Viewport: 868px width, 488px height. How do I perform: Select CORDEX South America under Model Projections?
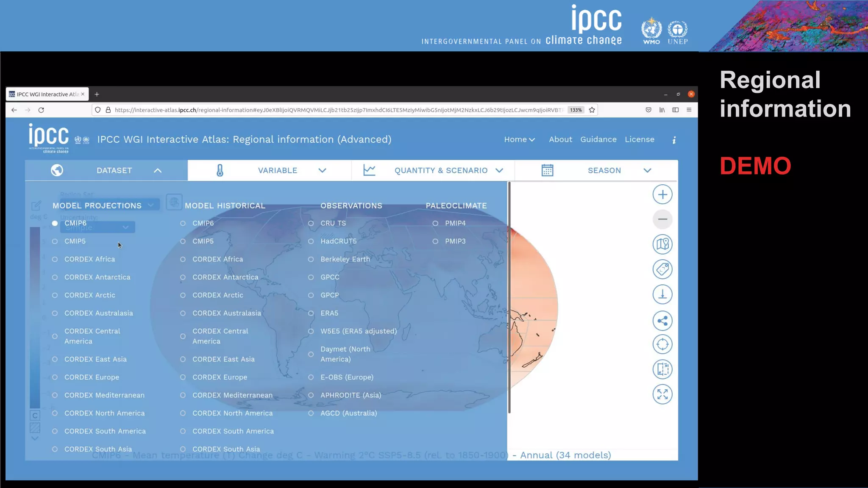99,431
